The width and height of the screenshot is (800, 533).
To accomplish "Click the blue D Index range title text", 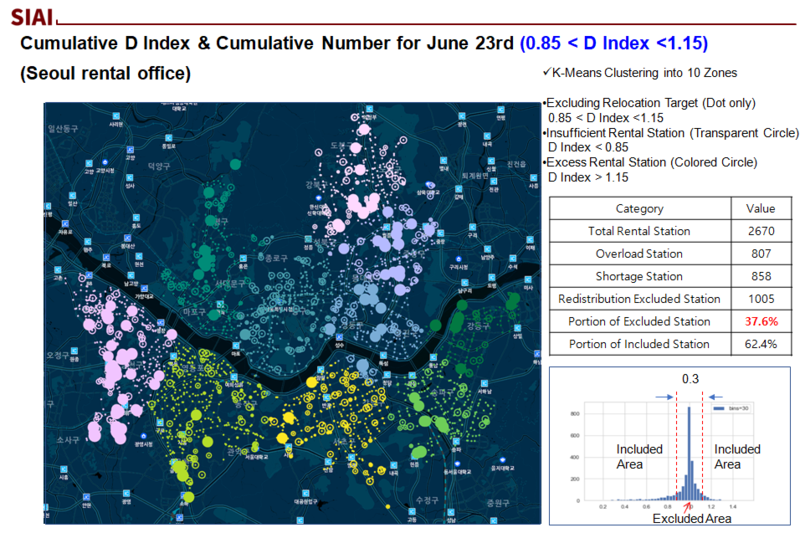I will [x=613, y=43].
